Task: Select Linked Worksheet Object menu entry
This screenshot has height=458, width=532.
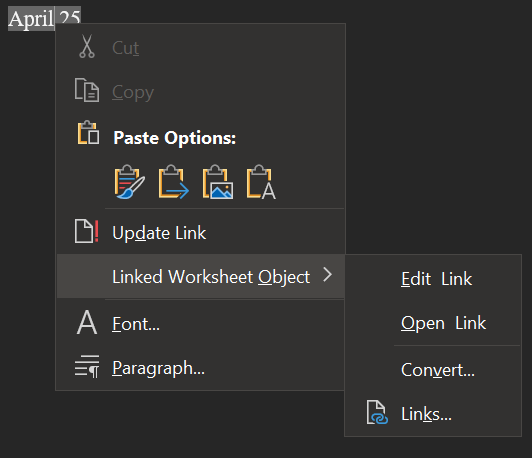Action: (x=201, y=276)
